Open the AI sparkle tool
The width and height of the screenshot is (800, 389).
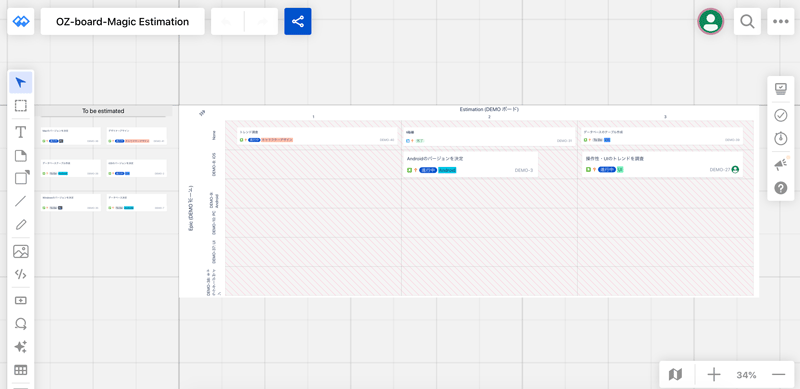tap(20, 347)
